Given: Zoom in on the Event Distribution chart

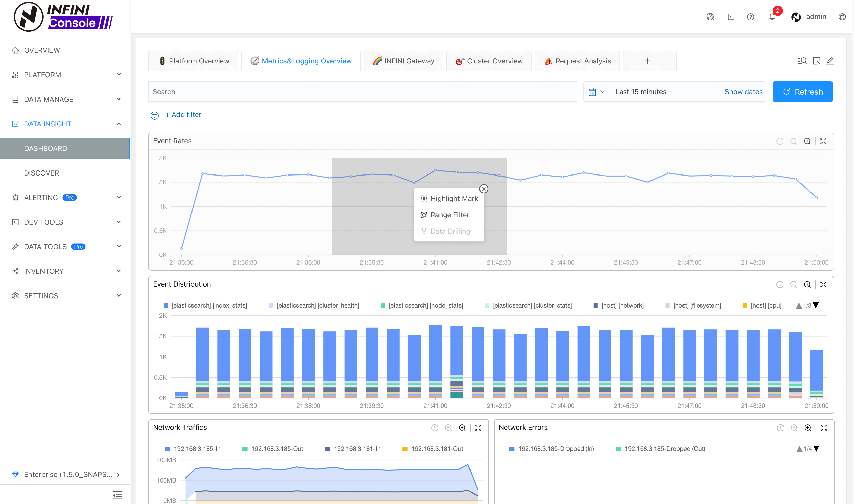Looking at the screenshot, I should click(x=807, y=284).
